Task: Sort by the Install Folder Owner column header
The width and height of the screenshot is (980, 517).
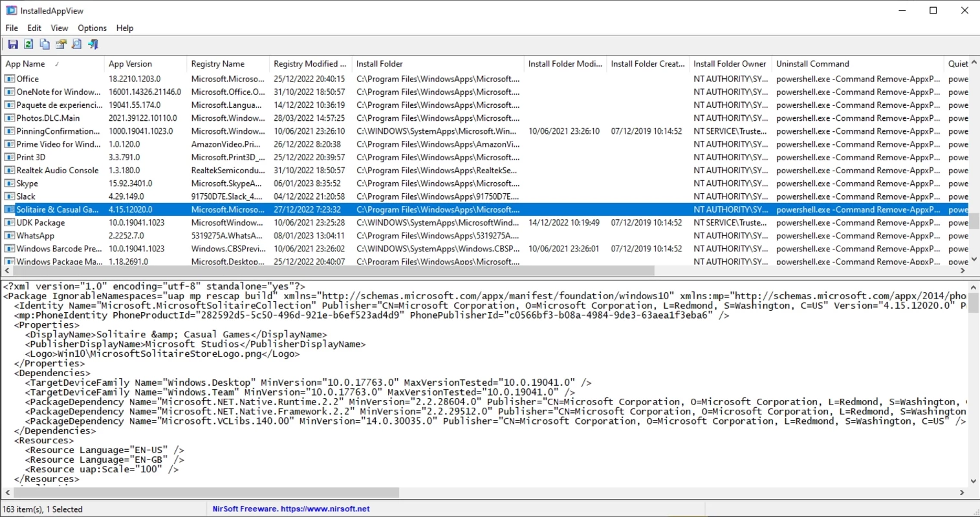Action: [730, 64]
